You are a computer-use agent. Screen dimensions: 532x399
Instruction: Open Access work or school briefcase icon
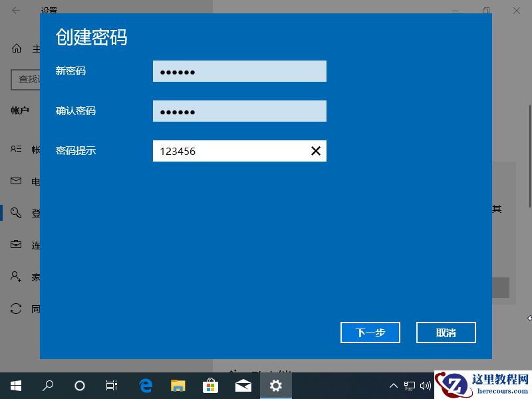tap(17, 244)
